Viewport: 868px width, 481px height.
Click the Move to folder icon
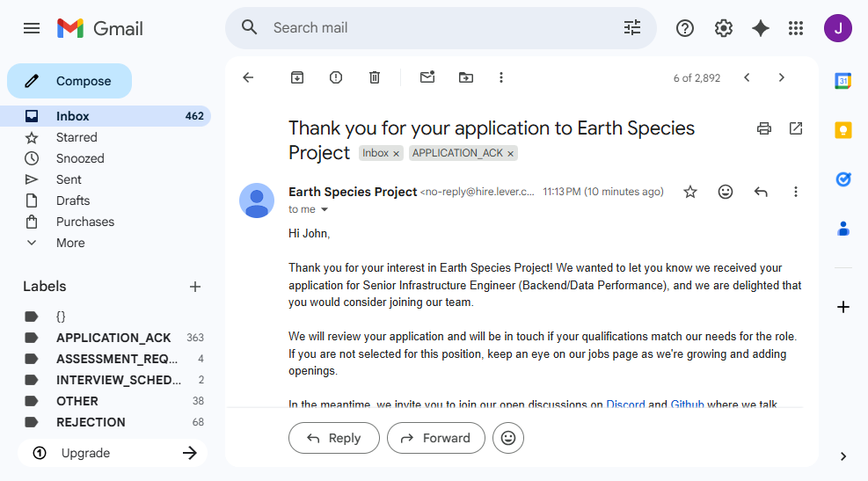466,77
